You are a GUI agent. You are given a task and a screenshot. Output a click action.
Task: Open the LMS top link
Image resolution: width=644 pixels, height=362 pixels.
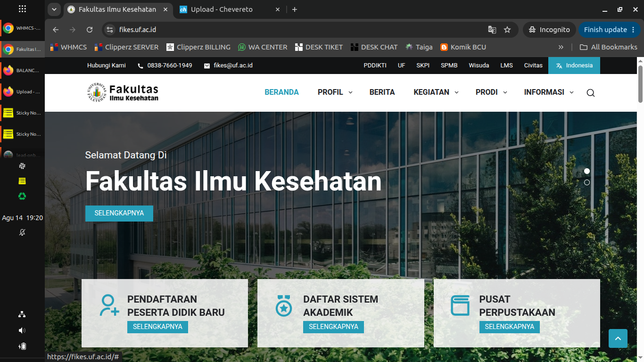[507, 66]
